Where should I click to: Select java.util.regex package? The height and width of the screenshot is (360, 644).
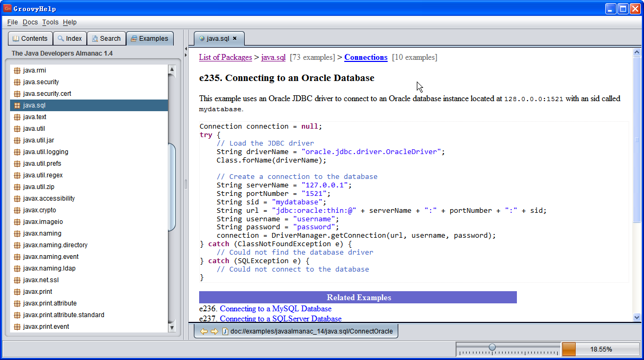89,175
